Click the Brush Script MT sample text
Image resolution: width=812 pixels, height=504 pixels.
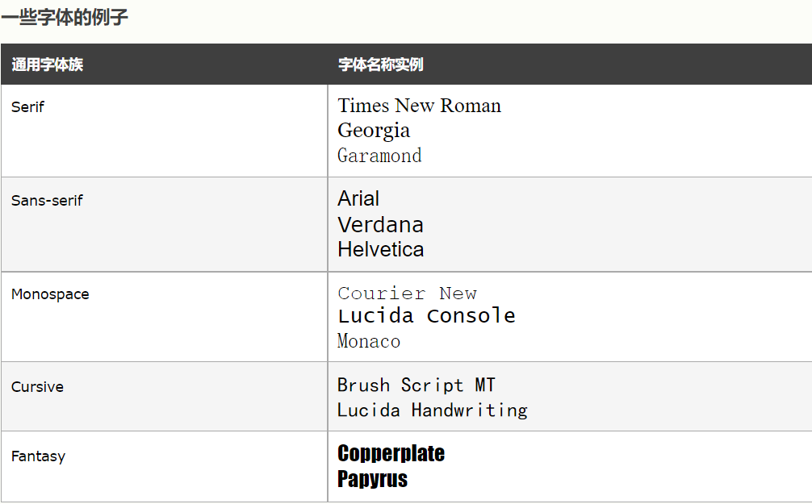[x=416, y=385]
